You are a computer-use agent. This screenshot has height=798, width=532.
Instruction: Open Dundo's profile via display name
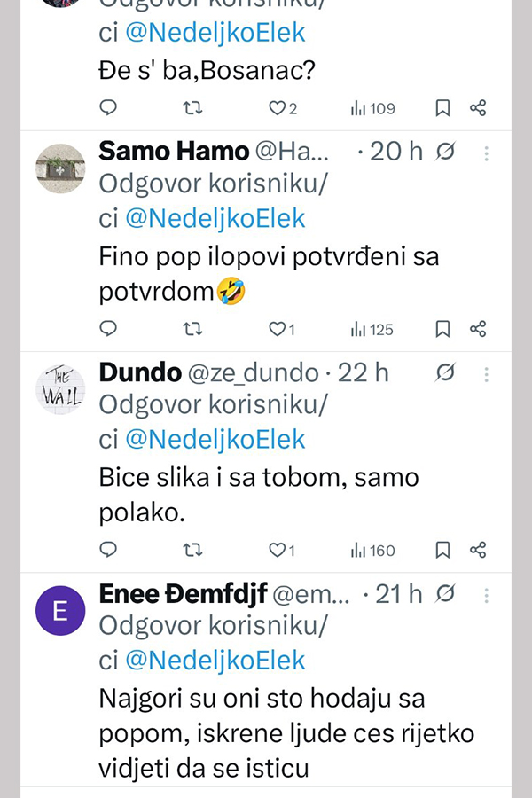pos(139,372)
